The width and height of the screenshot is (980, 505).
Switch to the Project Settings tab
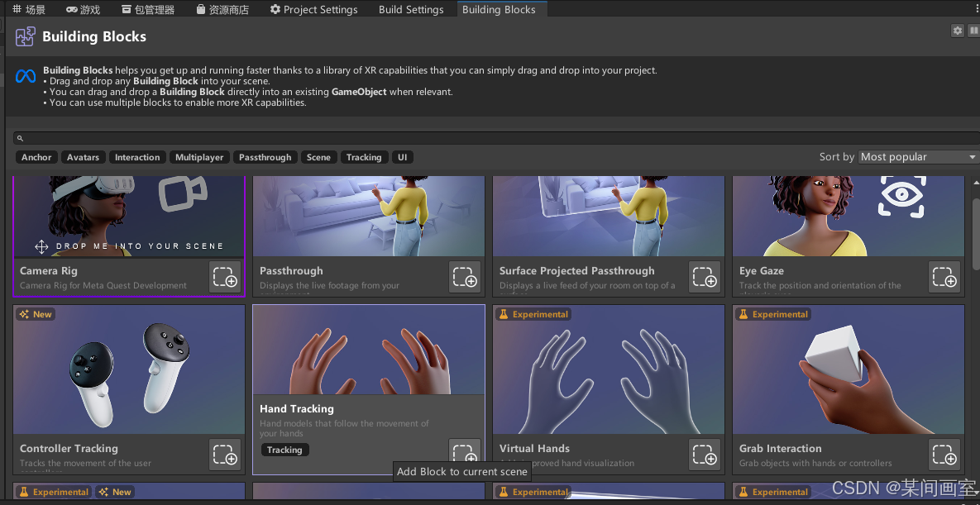pos(313,9)
